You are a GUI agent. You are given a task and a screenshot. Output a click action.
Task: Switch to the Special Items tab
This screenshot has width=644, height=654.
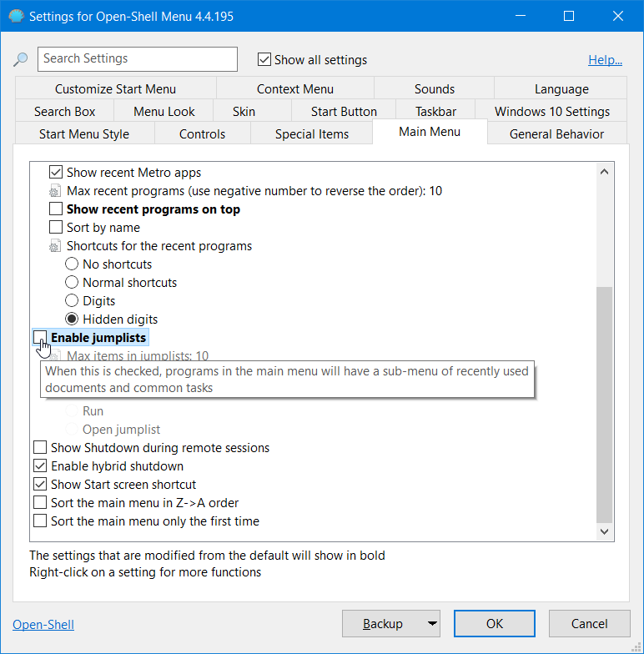[x=312, y=133]
